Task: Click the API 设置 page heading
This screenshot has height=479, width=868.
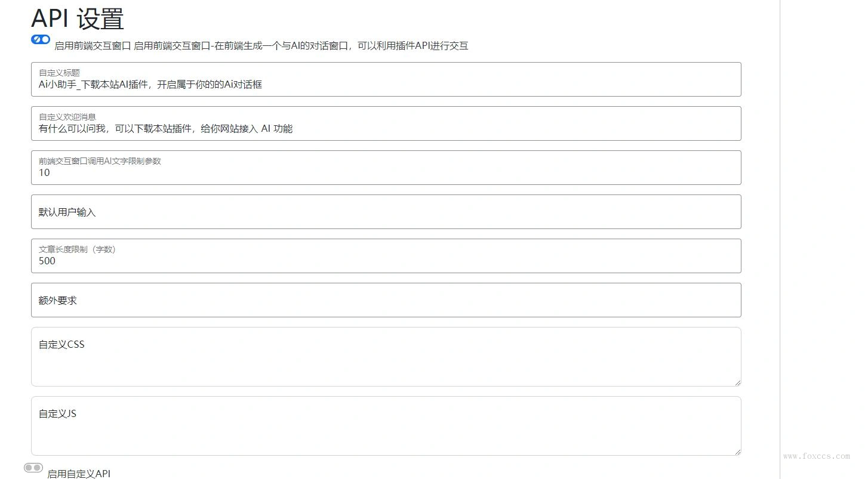Action: [78, 18]
